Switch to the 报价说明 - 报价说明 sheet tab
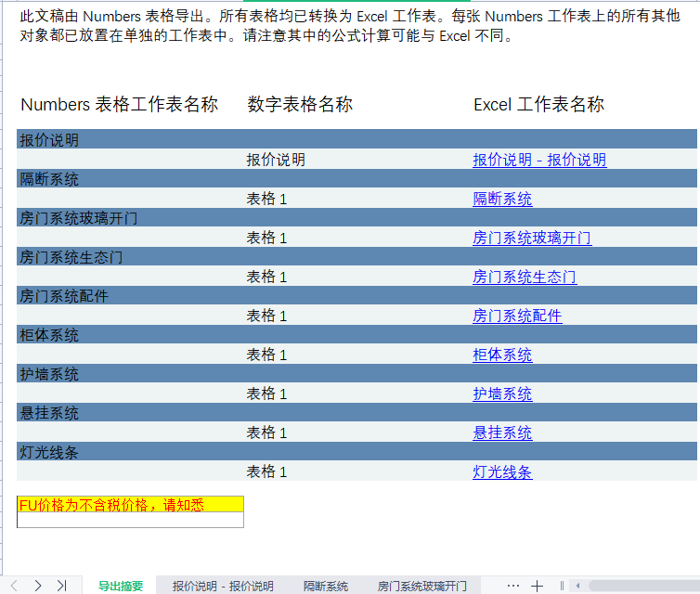This screenshot has width=700, height=594. (223, 586)
